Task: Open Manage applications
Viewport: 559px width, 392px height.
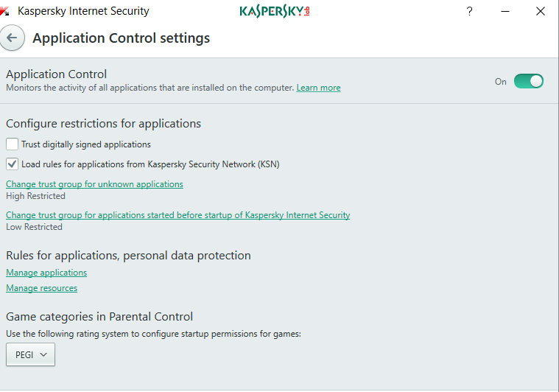Action: [46, 273]
